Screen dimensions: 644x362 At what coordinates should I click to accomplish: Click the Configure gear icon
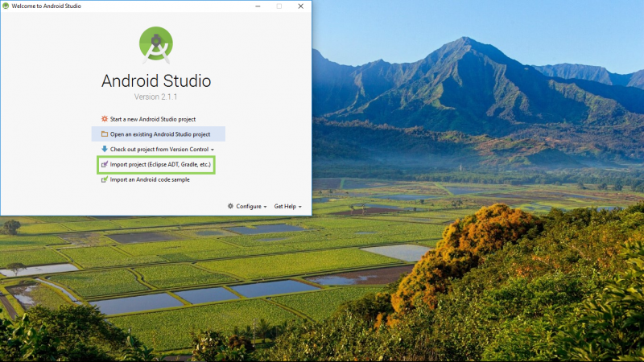tap(231, 207)
